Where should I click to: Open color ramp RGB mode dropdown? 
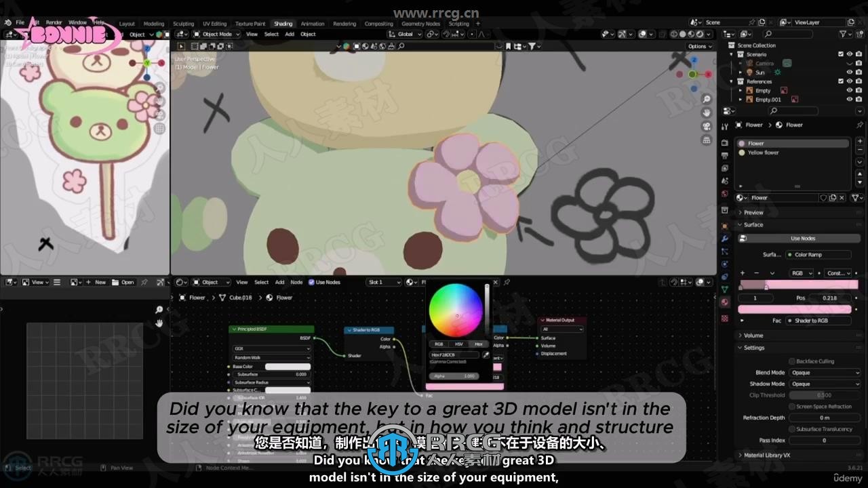click(x=802, y=273)
